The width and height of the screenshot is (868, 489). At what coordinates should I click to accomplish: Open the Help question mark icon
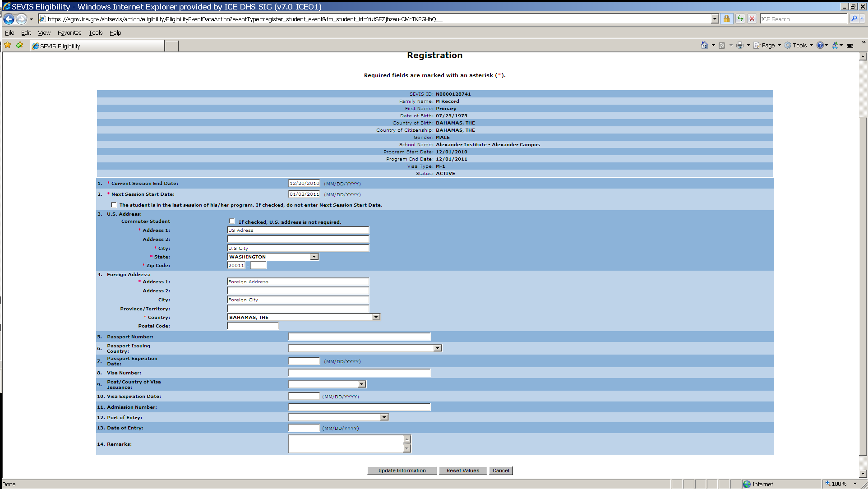click(820, 45)
